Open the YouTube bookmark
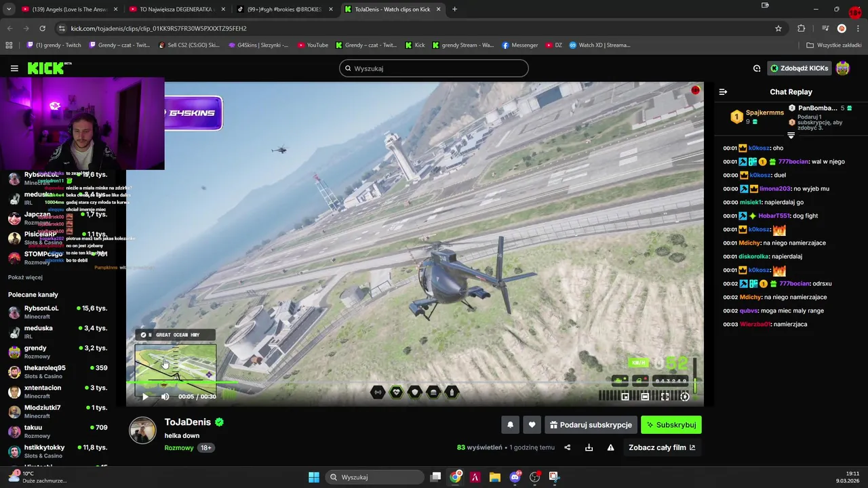Viewport: 868px width, 488px height. (x=313, y=45)
